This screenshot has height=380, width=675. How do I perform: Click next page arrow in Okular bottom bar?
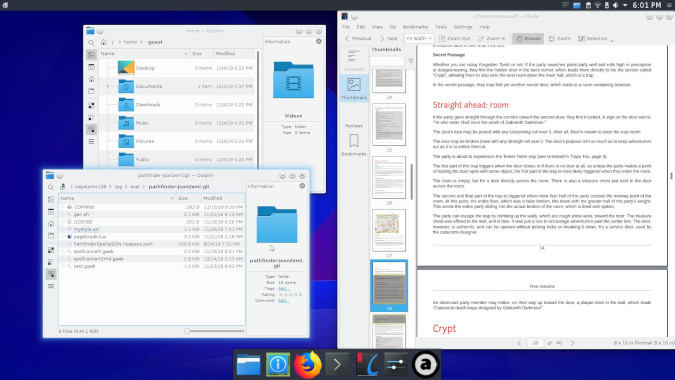[572, 343]
